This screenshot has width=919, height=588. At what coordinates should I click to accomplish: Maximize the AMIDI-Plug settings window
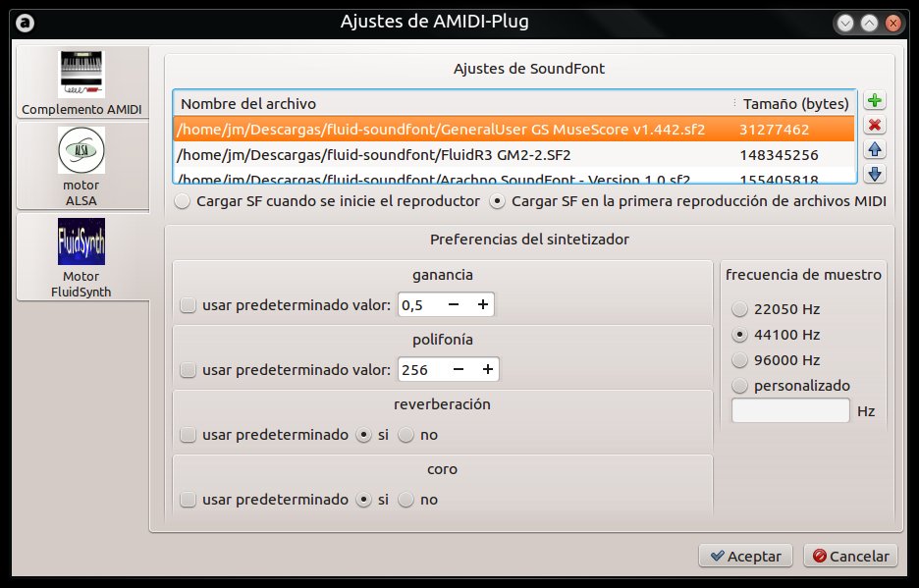(x=869, y=24)
